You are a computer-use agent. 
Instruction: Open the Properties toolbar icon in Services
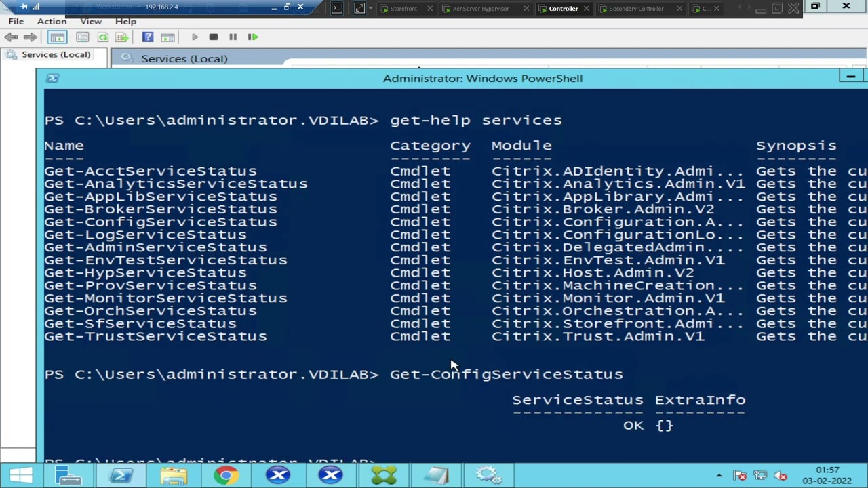(83, 37)
